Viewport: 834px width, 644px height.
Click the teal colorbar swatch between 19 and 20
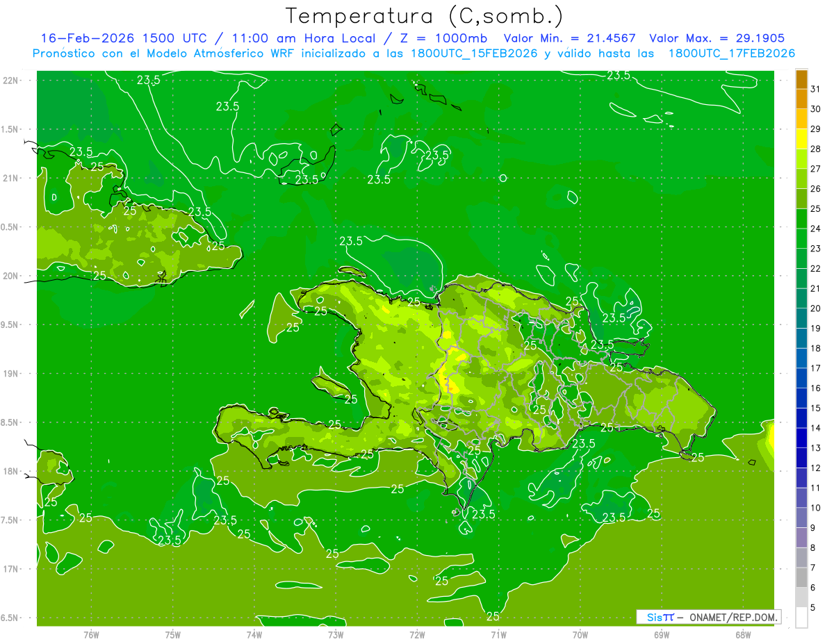click(801, 318)
